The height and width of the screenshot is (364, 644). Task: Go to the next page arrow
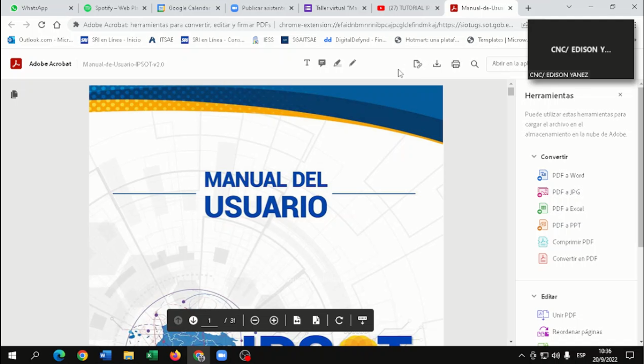pos(193,320)
